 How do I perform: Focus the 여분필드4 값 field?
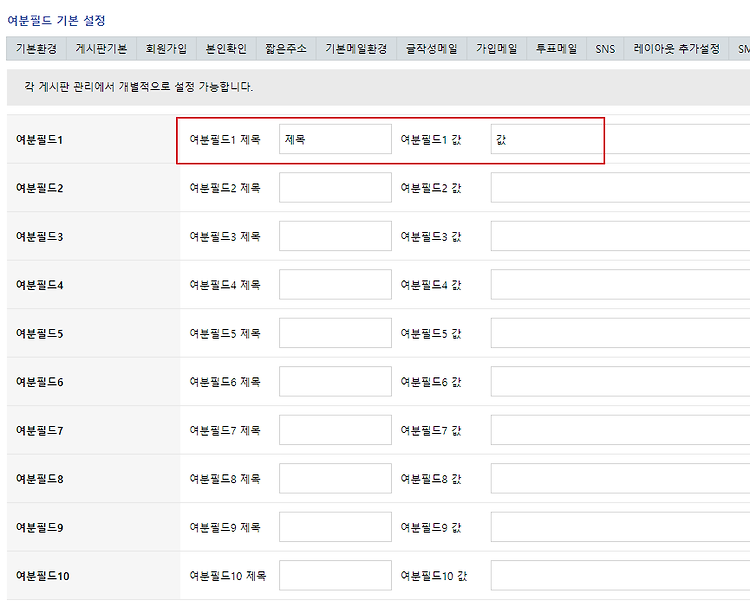pyautogui.click(x=620, y=285)
